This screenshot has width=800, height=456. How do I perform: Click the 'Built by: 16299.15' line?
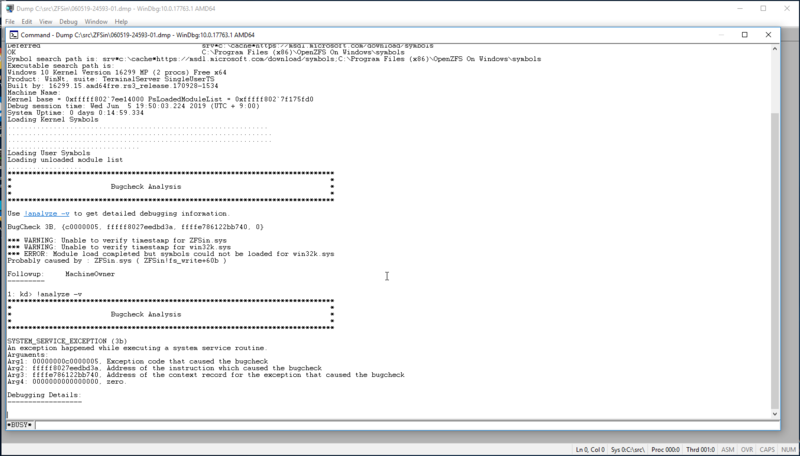tap(113, 86)
